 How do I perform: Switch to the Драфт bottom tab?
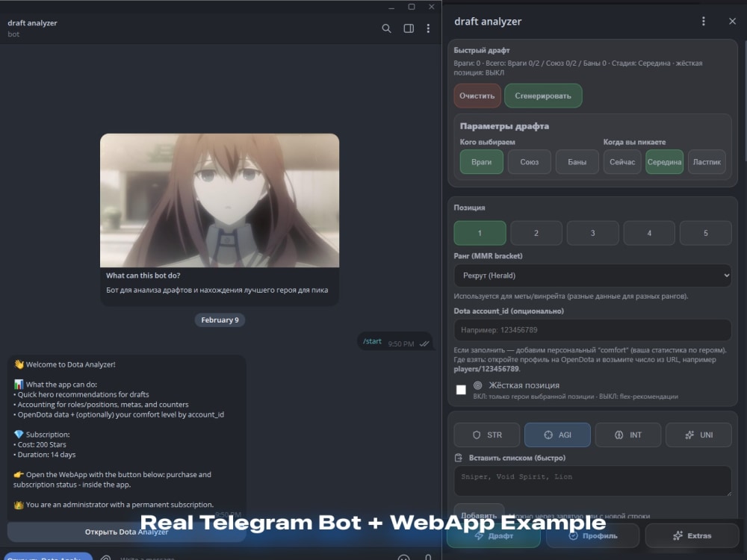pyautogui.click(x=494, y=535)
